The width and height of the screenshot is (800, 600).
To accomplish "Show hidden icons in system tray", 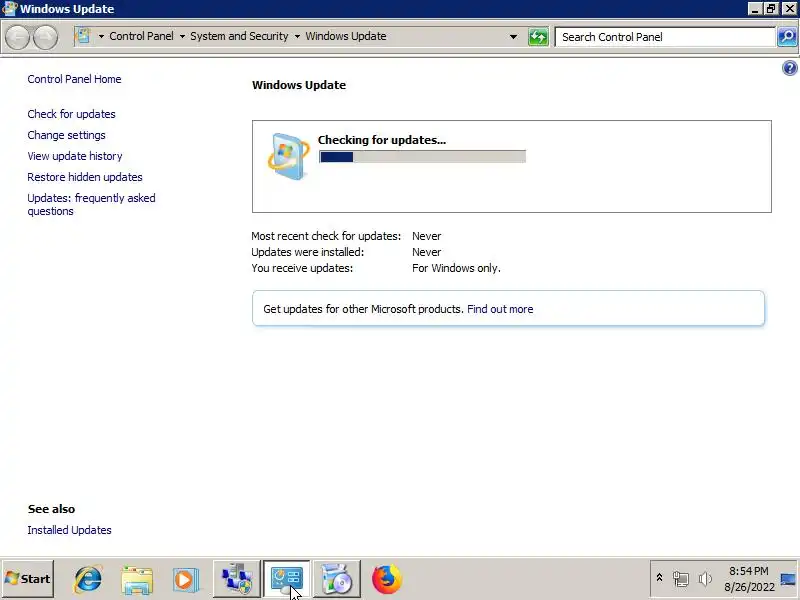I will tap(659, 578).
